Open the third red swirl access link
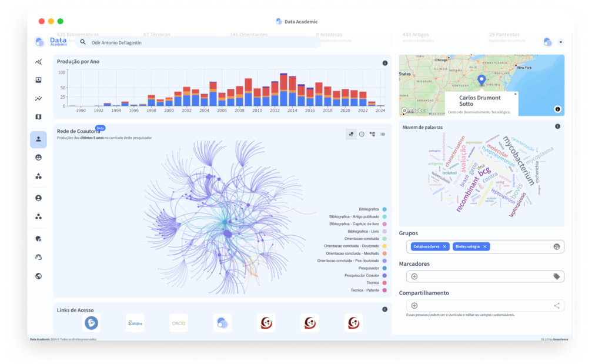 click(x=353, y=323)
